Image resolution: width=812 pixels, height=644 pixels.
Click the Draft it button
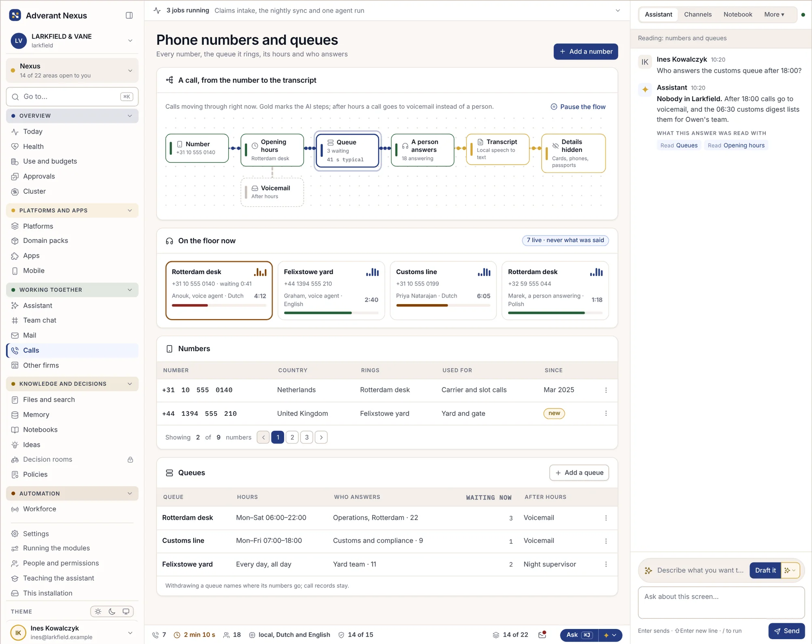765,571
